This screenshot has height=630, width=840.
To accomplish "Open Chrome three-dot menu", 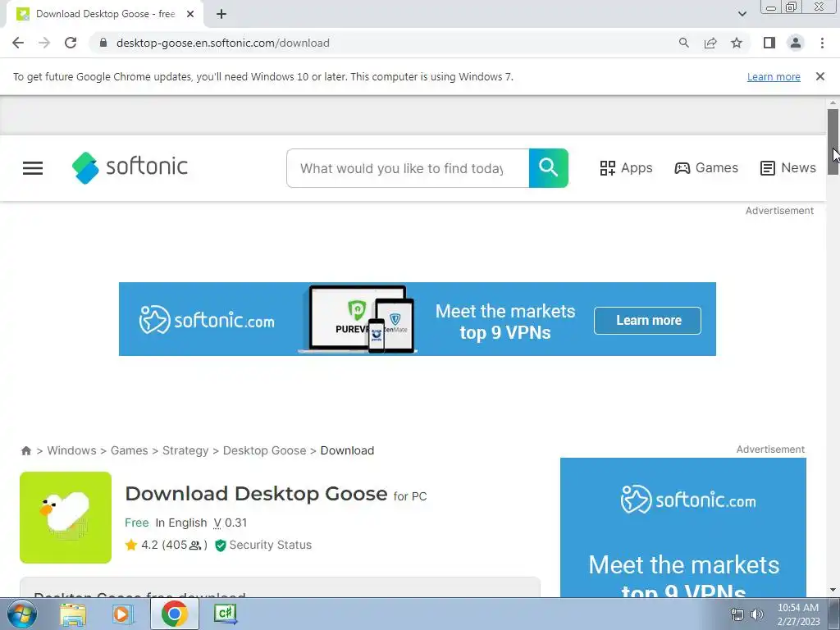I will click(822, 43).
